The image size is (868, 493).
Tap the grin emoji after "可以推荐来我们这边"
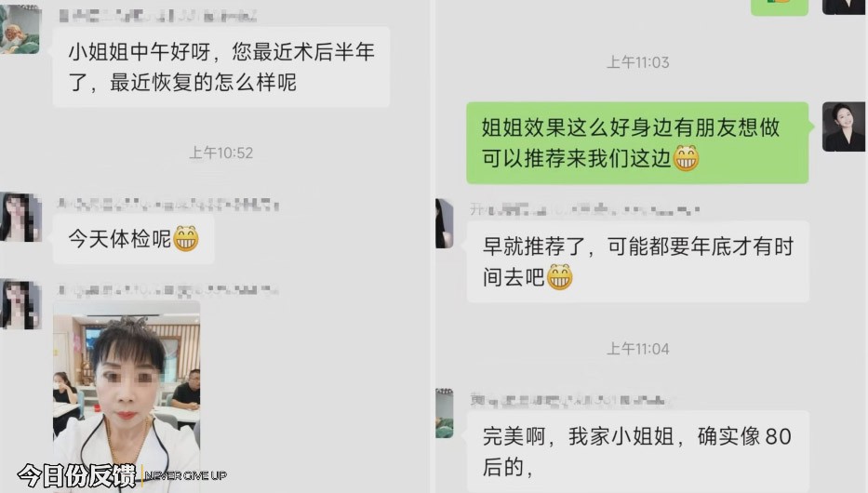[x=686, y=158]
